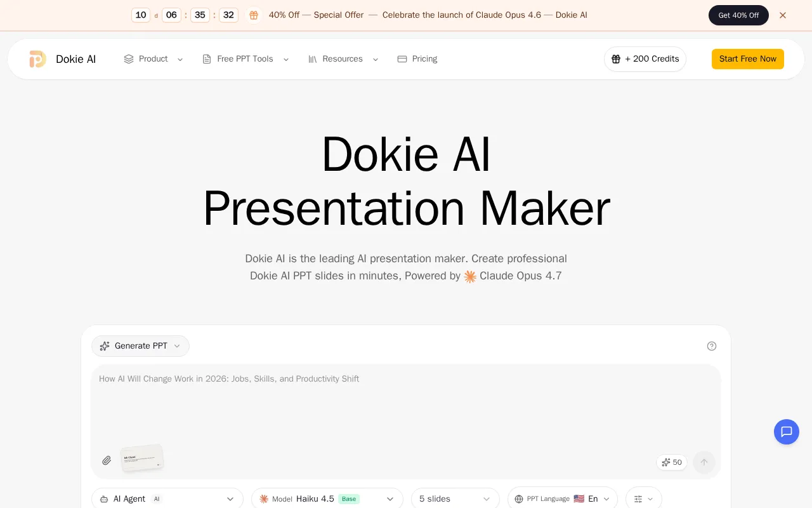Image resolution: width=812 pixels, height=508 pixels.
Task: Open the Free PPT Tools menu
Action: tap(245, 59)
